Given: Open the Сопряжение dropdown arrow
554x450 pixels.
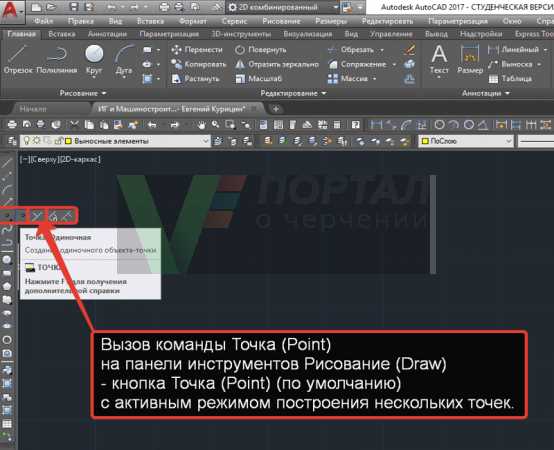Looking at the screenshot, I should 394,65.
